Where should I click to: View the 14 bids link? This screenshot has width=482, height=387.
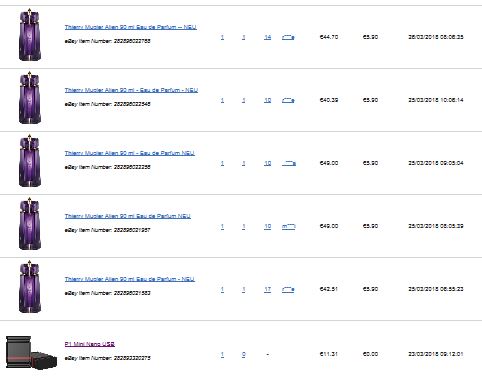pos(267,37)
